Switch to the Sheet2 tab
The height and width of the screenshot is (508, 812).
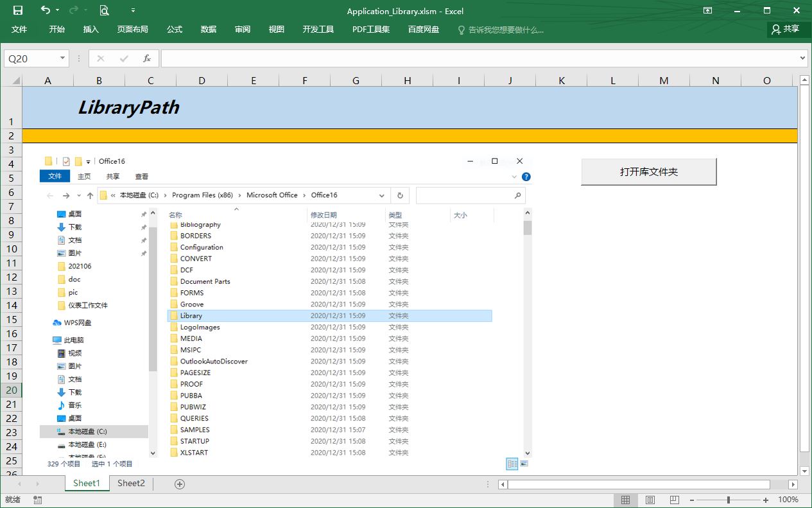(x=131, y=483)
